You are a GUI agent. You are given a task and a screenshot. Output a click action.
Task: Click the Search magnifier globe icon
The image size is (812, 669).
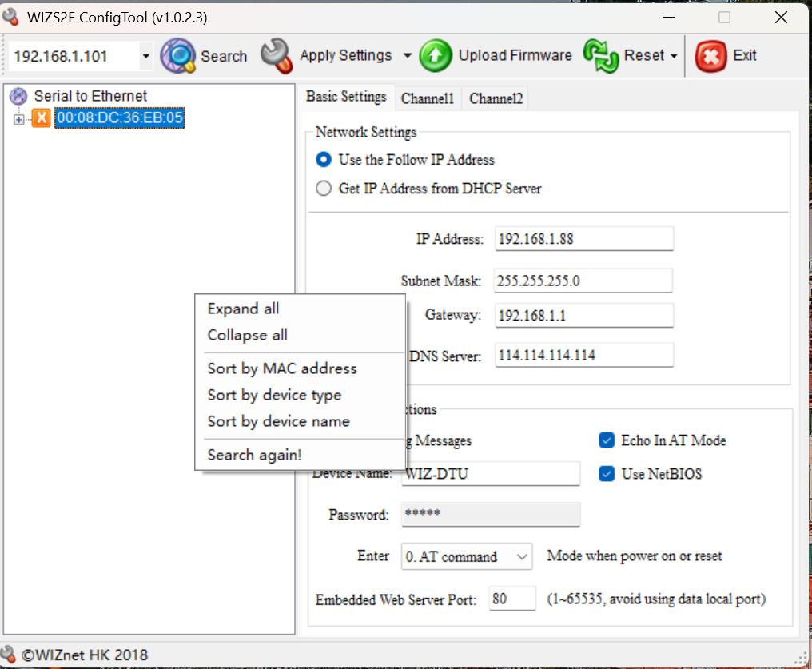177,56
